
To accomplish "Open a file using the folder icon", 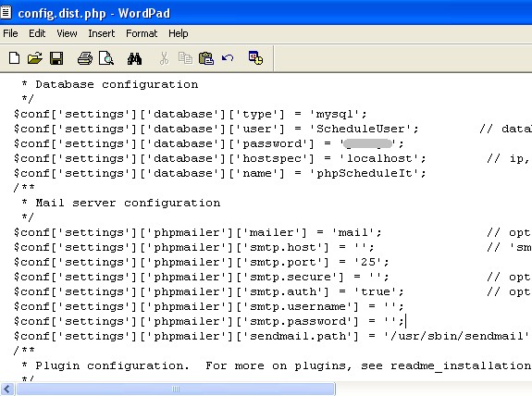I will tap(35, 58).
